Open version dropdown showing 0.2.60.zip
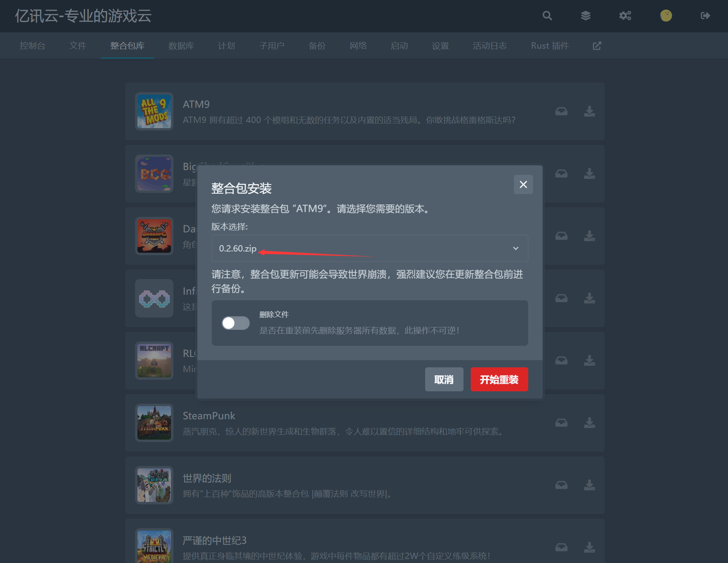Image resolution: width=728 pixels, height=563 pixels. [370, 248]
